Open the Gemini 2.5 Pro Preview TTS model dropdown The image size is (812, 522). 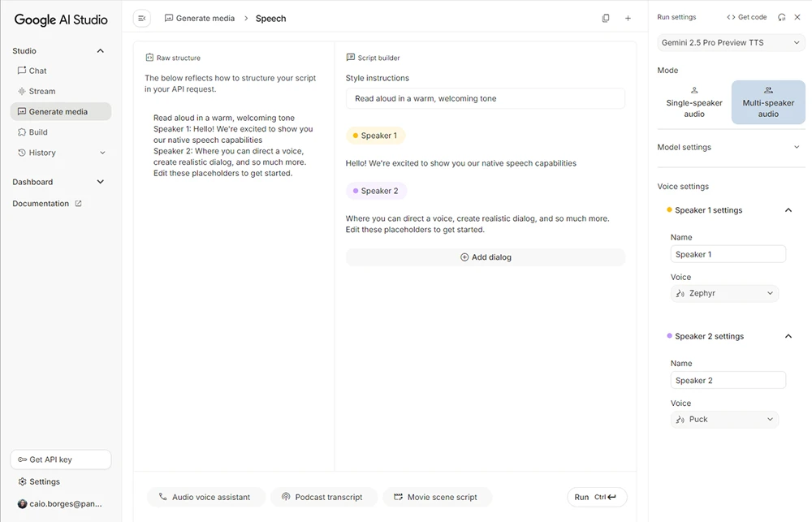point(731,42)
